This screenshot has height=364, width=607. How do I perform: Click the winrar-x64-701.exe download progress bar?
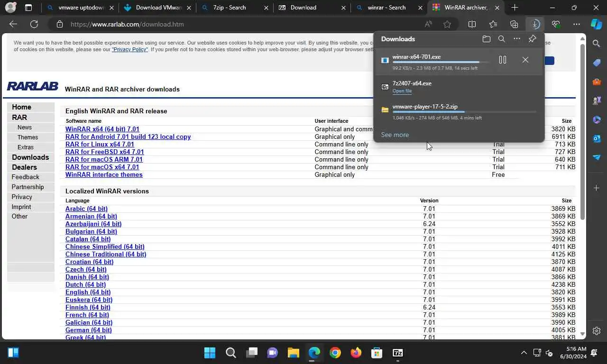441,62
